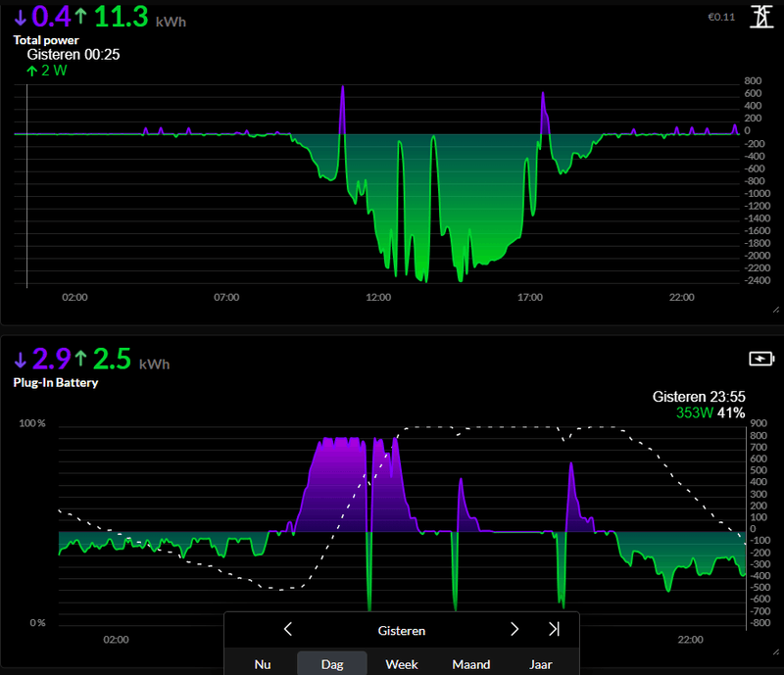Screen dimensions: 784x675
Task: Click the 02:00 label on battery chart axis
Action: click(116, 640)
